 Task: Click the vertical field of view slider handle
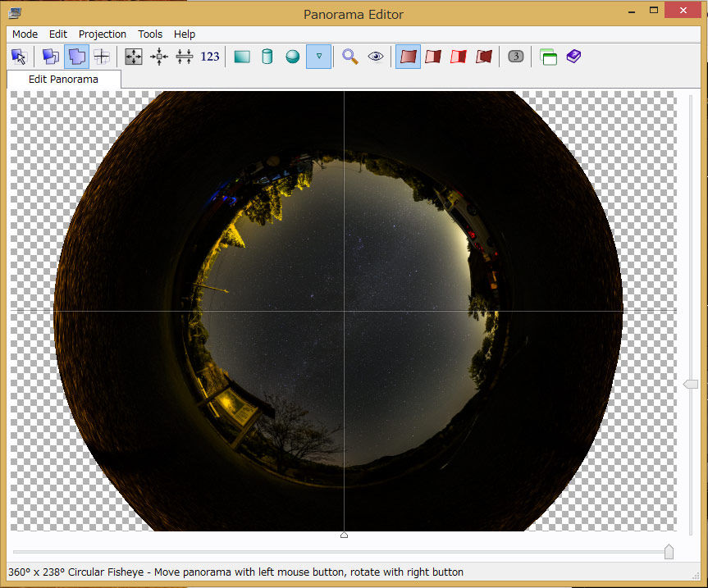coord(691,384)
